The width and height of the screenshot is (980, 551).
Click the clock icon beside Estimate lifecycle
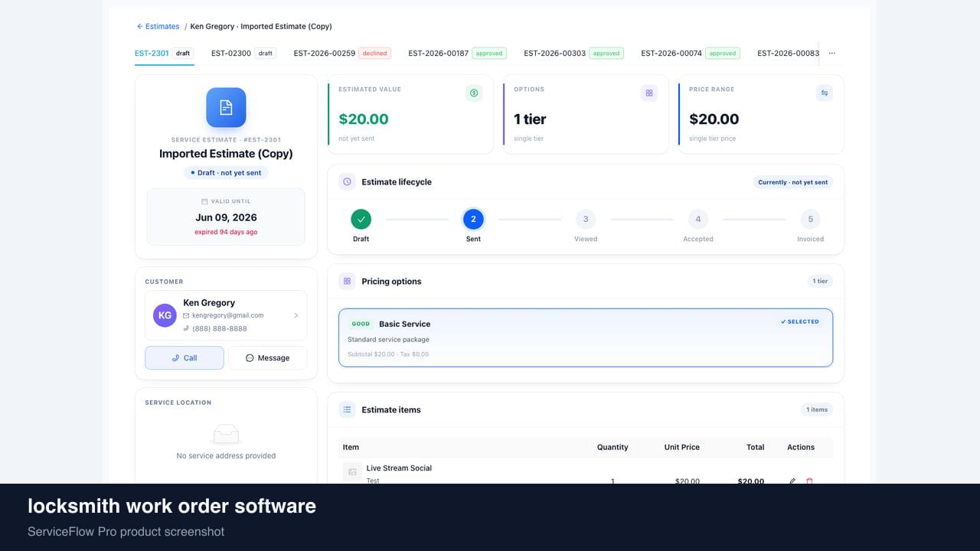[x=347, y=182]
